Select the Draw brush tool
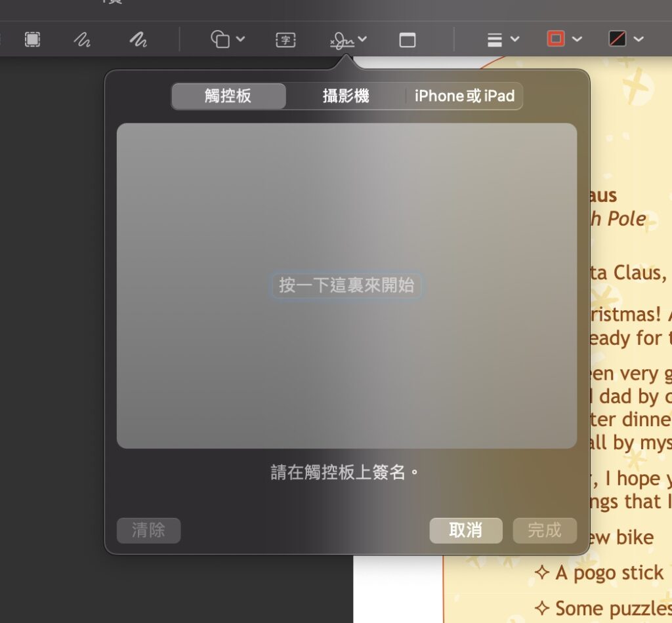Viewport: 672px width, 623px height. click(x=138, y=39)
